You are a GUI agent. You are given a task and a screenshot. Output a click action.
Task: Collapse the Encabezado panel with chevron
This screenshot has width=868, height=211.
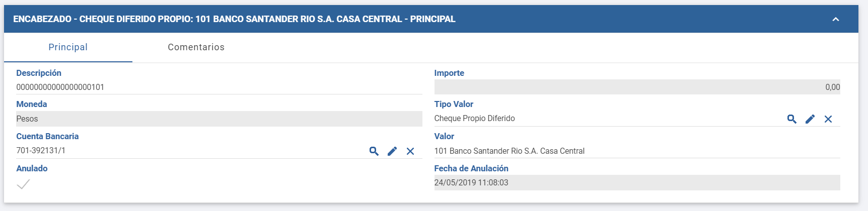point(836,20)
